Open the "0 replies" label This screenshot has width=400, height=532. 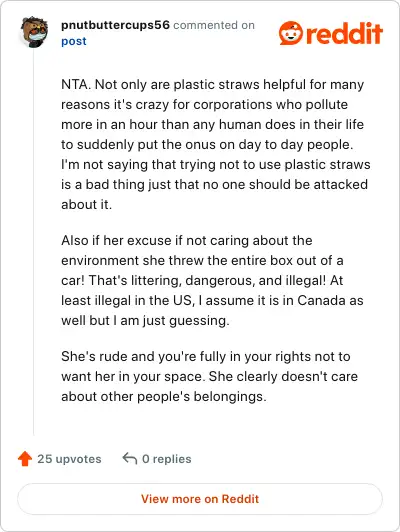(167, 459)
